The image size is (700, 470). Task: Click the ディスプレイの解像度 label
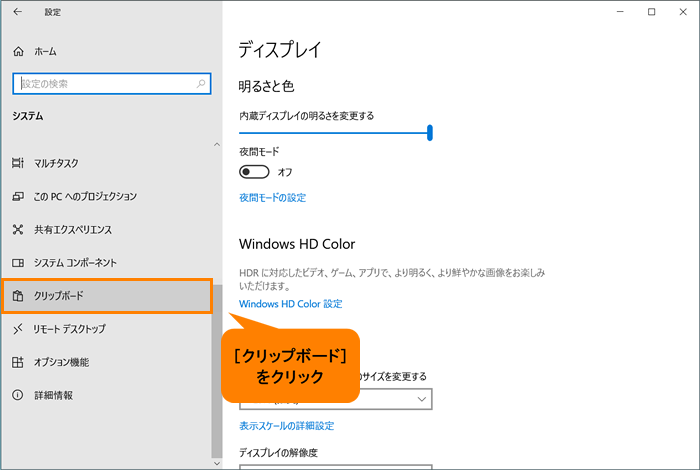pos(278,453)
